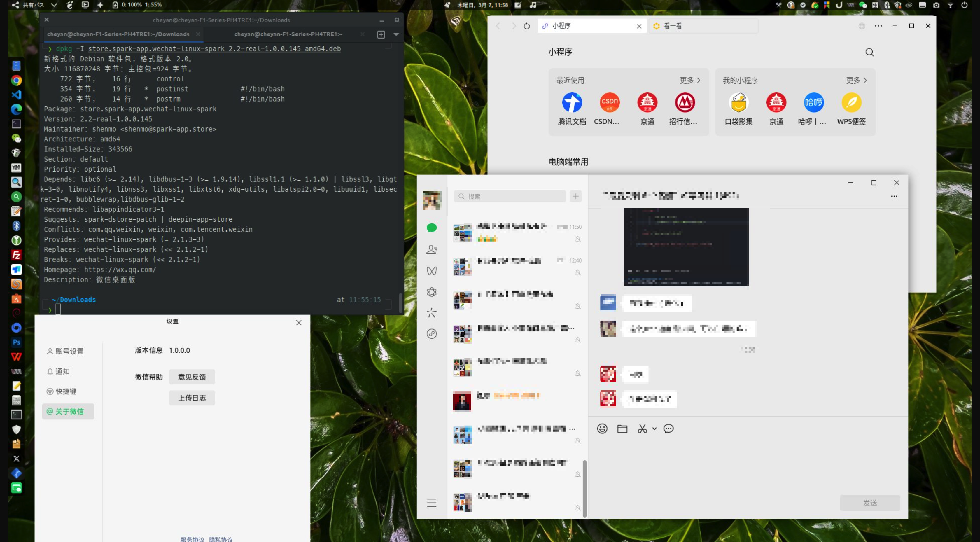Expand the screenshot options dropdown arrow

click(654, 429)
